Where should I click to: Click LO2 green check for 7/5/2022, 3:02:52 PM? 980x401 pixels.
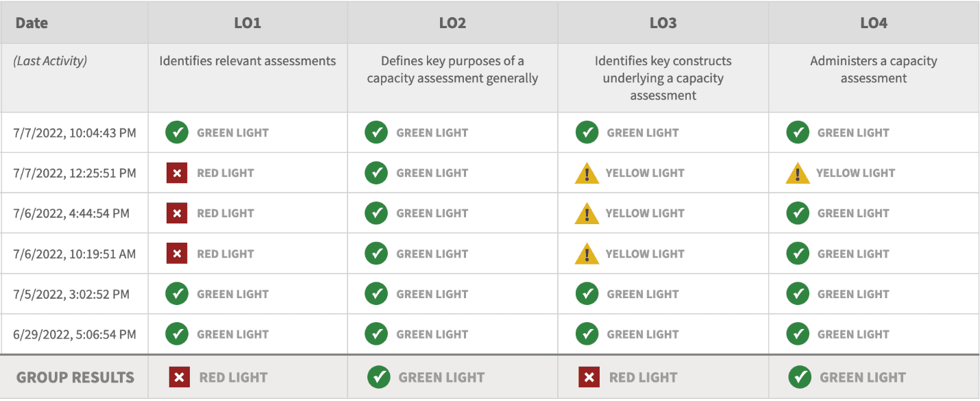click(x=376, y=294)
